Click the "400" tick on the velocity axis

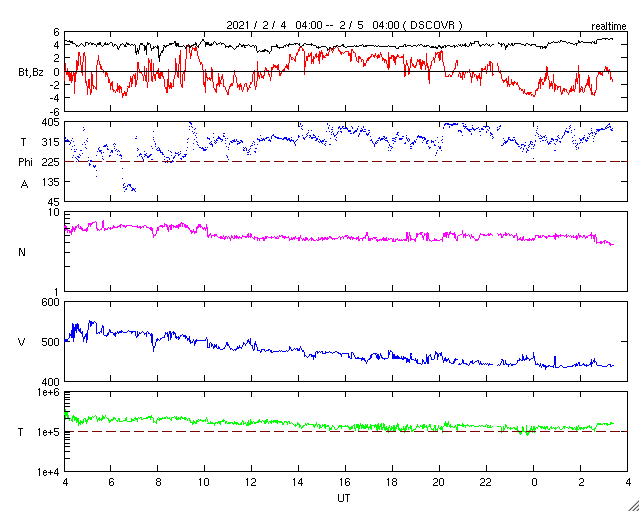[x=51, y=381]
